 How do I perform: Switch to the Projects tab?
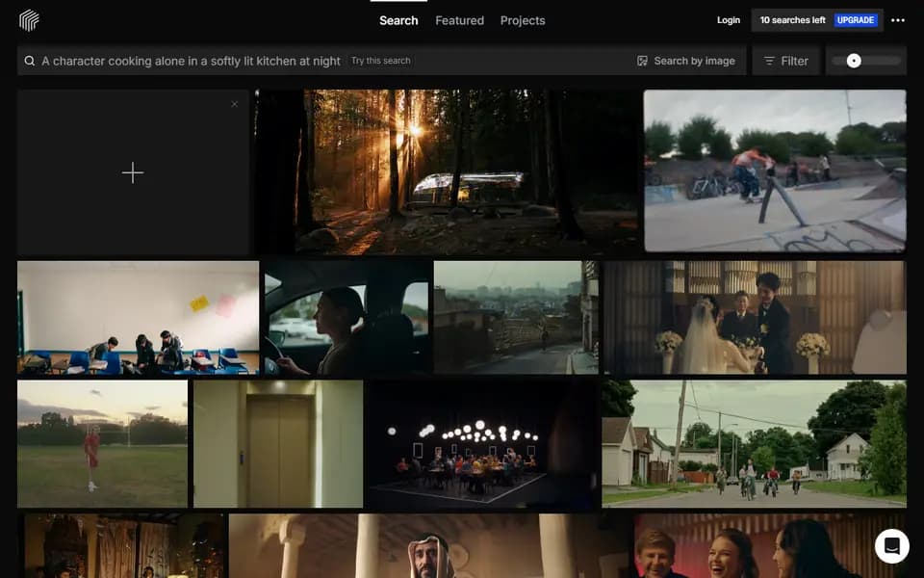(523, 20)
